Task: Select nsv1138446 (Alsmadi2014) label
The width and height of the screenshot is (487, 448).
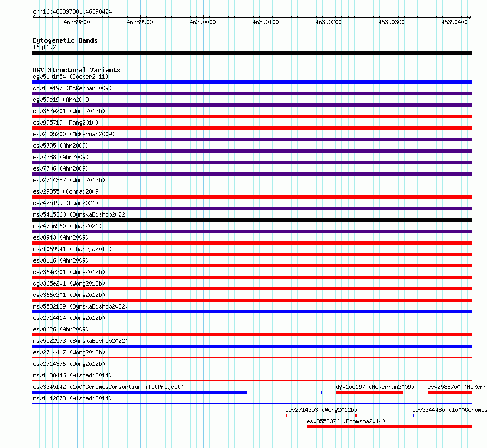Action: pyautogui.click(x=72, y=375)
